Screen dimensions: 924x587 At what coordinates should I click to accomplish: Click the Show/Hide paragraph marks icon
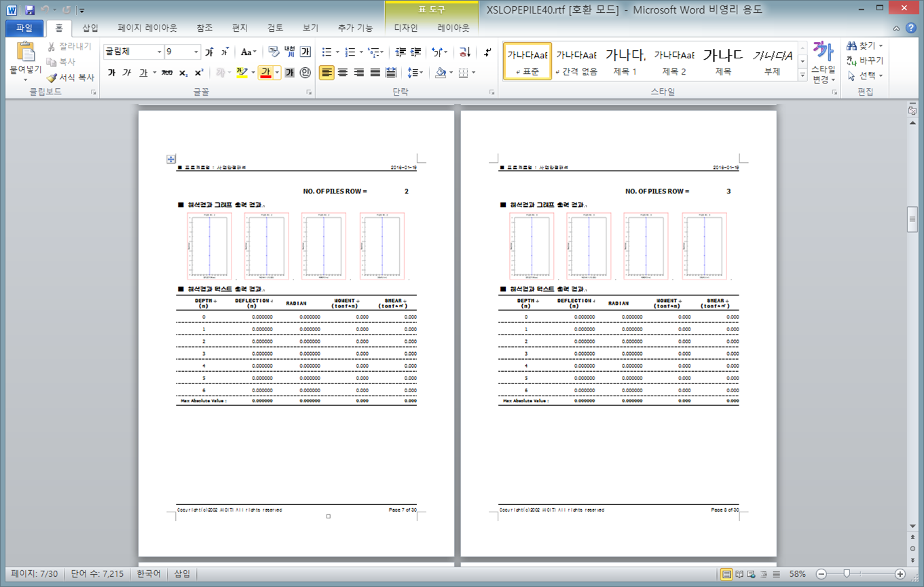point(487,52)
